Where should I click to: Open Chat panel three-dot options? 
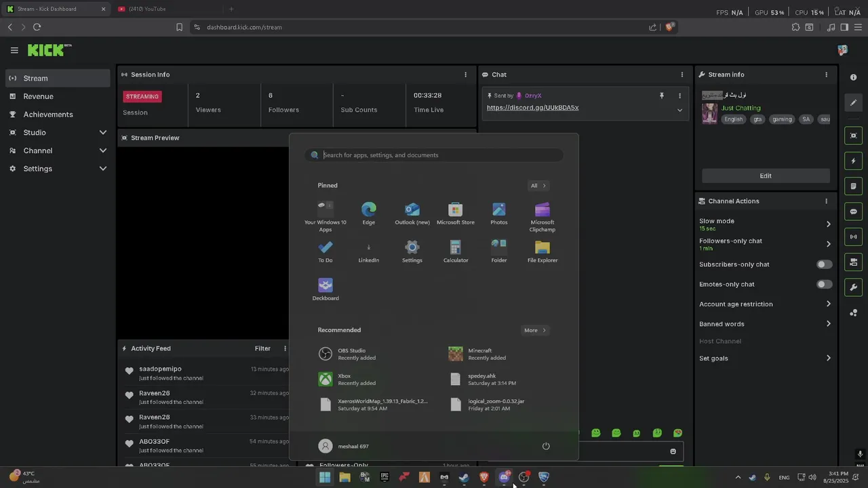682,75
